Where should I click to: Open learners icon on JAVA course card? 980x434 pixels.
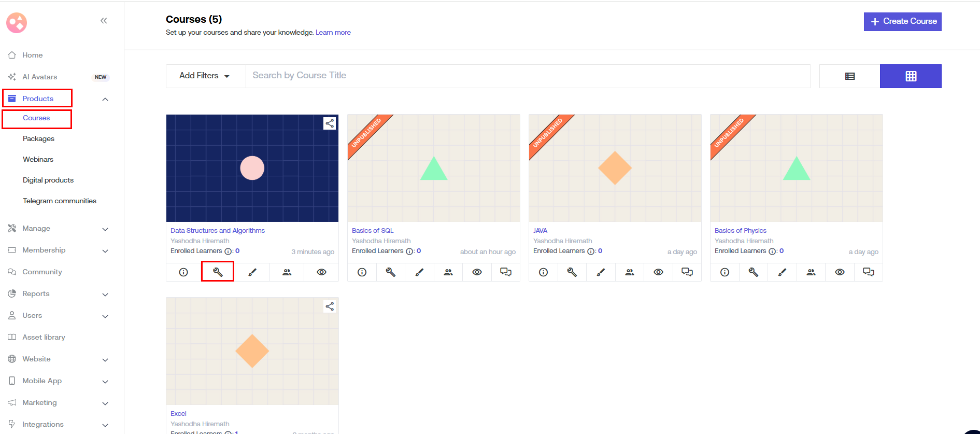pyautogui.click(x=630, y=272)
